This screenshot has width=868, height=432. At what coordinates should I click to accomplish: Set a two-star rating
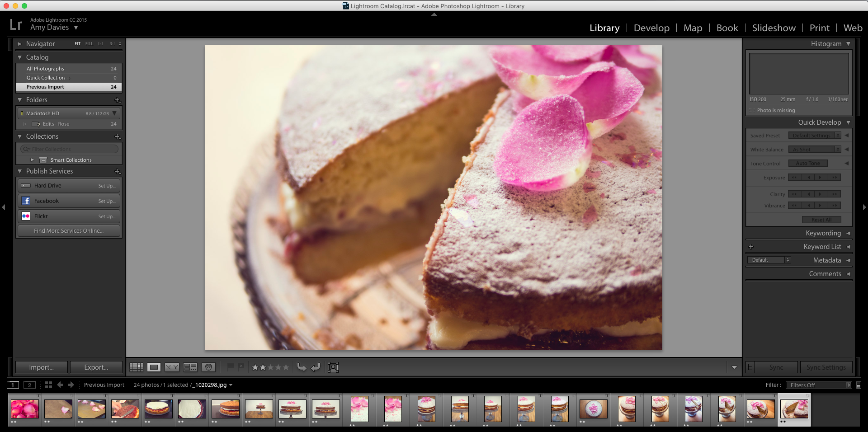(x=264, y=367)
